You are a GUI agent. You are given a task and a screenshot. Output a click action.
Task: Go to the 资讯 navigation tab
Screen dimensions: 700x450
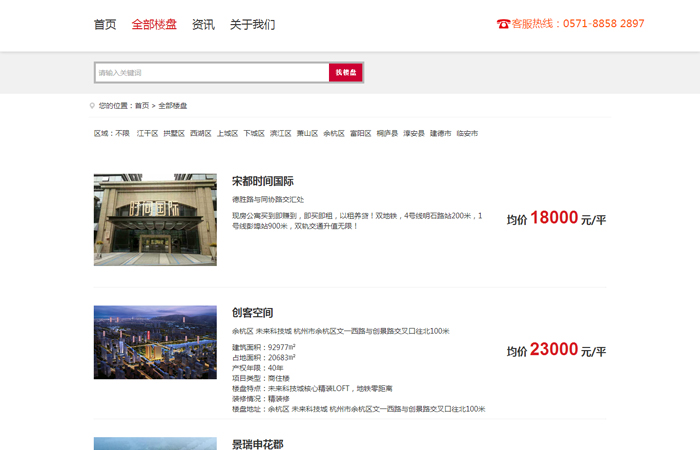(203, 25)
